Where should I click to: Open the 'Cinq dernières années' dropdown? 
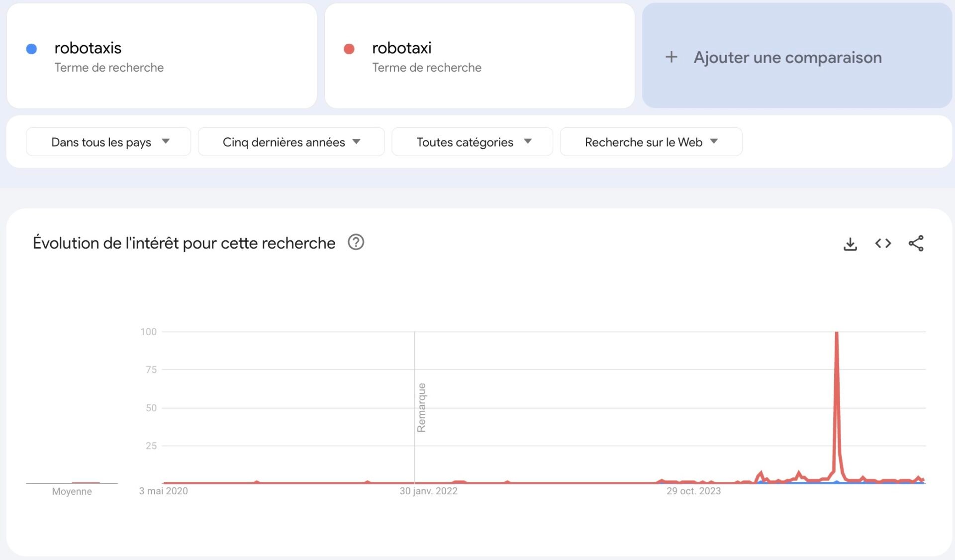click(x=291, y=142)
